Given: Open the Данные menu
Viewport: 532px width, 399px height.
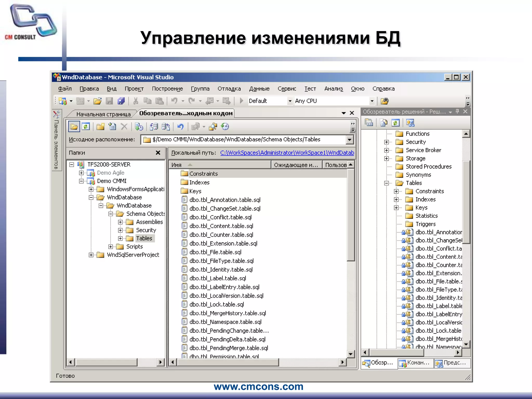Looking at the screenshot, I should (259, 89).
